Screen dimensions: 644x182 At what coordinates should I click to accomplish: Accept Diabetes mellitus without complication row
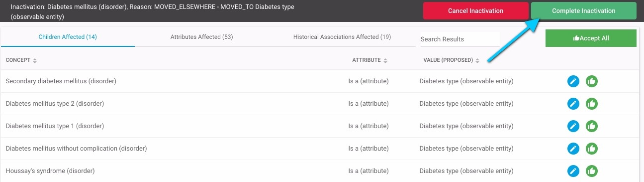(591, 149)
